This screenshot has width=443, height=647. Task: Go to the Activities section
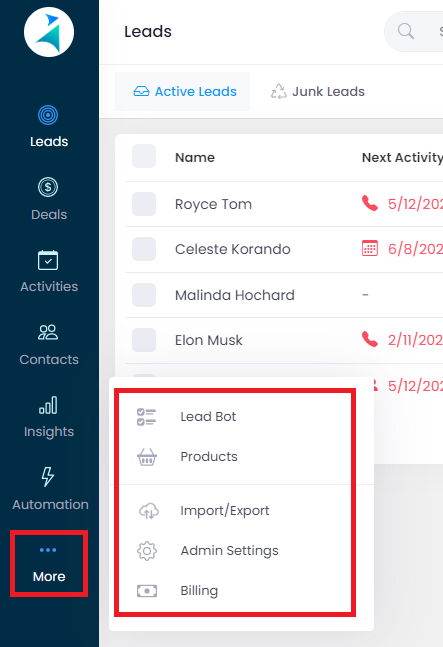click(49, 272)
